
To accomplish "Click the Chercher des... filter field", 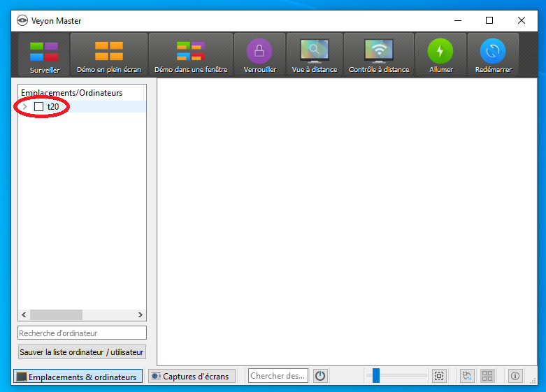I will tap(278, 376).
